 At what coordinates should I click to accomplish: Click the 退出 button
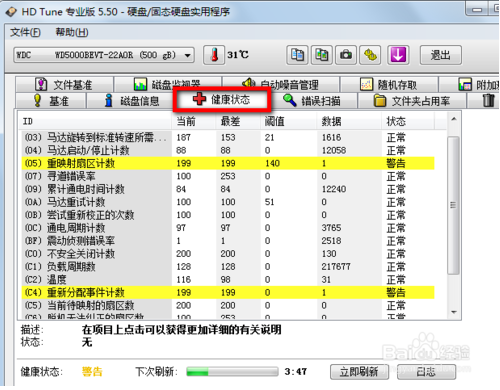441,55
